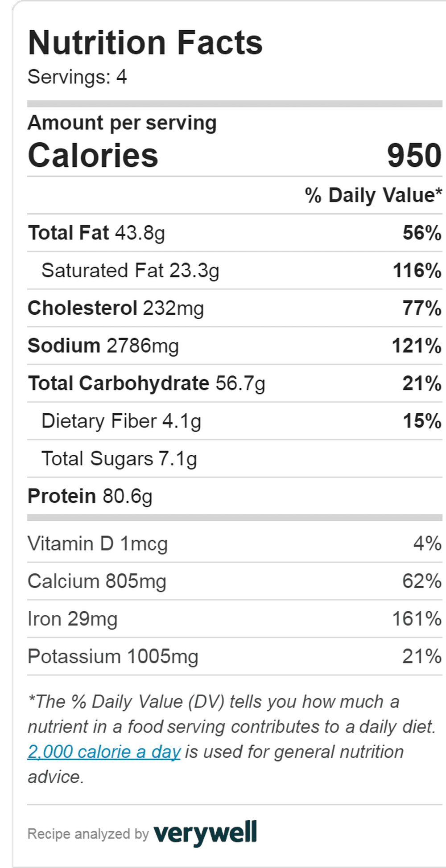
Task: Select the Total Fat 43.8g row
Action: click(x=235, y=233)
